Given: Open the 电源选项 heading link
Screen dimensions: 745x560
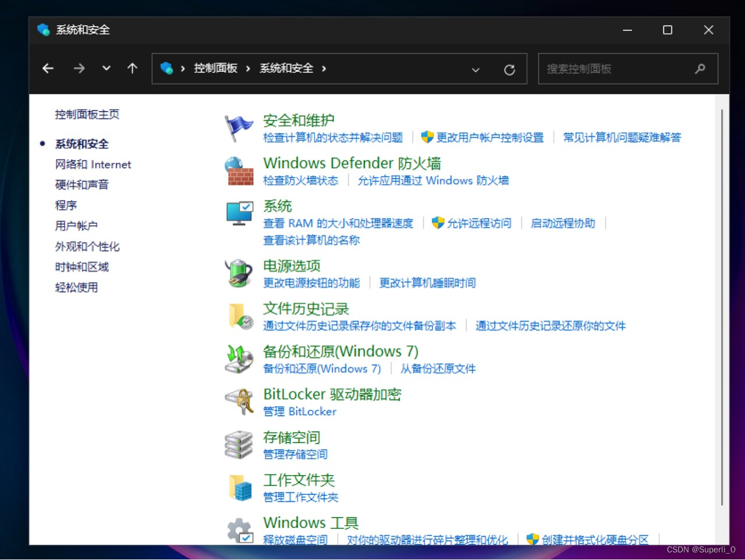Looking at the screenshot, I should [292, 266].
